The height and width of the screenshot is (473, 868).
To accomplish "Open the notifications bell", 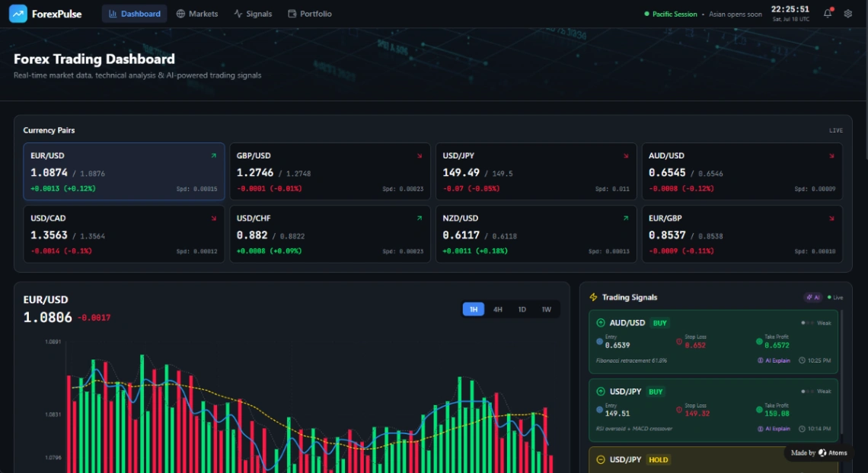I will coord(828,13).
